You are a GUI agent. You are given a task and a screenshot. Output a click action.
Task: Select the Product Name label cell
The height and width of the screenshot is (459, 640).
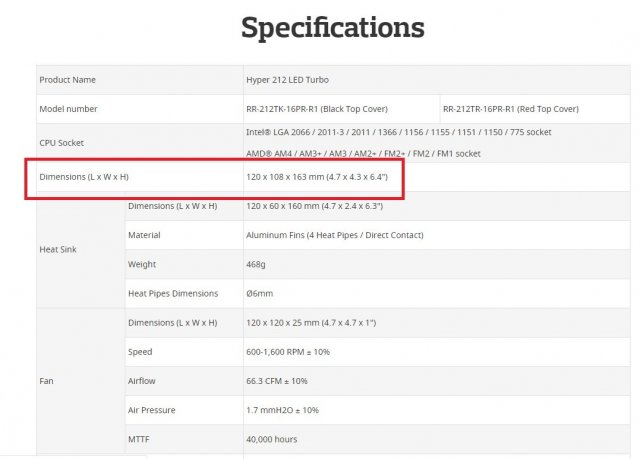pyautogui.click(x=67, y=80)
